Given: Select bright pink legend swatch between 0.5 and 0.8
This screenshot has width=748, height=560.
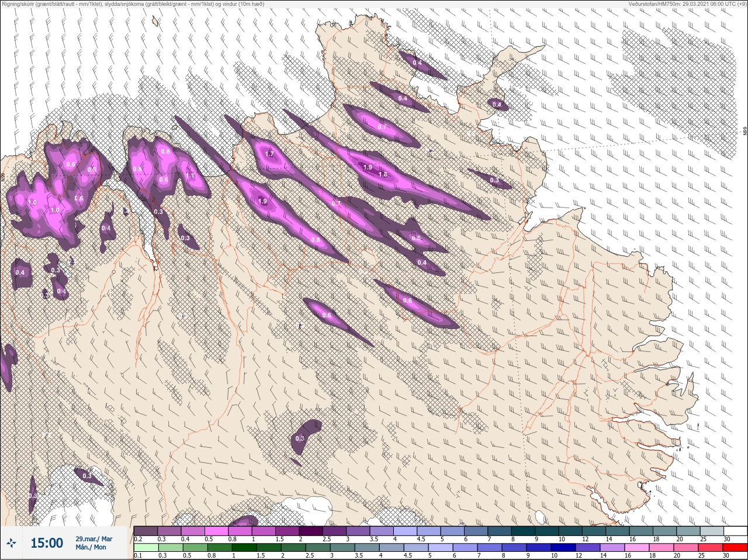Looking at the screenshot, I should (x=216, y=531).
